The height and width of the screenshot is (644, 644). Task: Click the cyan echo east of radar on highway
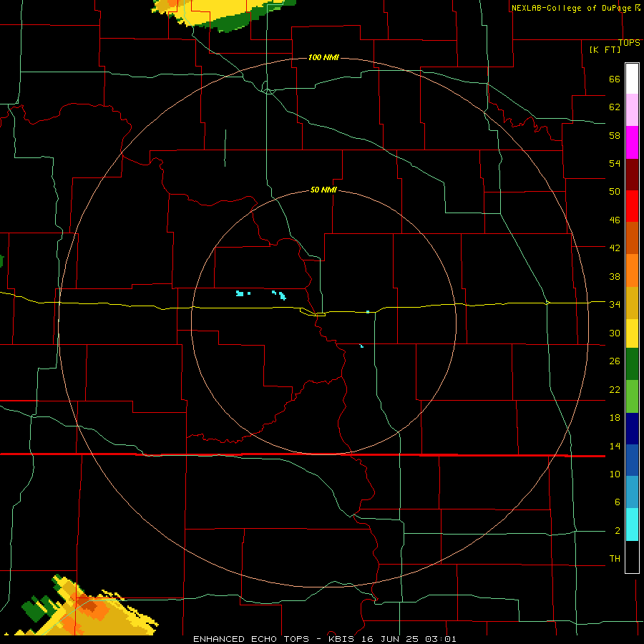[x=368, y=312]
